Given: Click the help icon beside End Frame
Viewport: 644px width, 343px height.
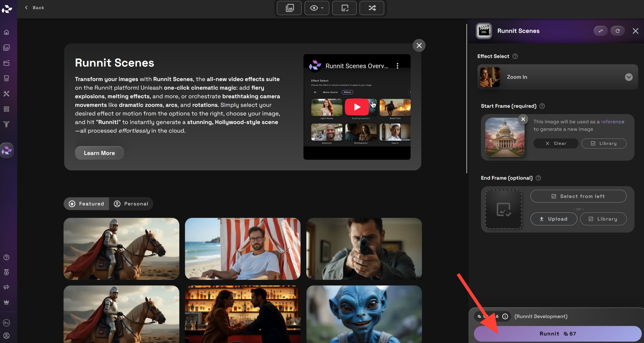Looking at the screenshot, I should point(538,178).
